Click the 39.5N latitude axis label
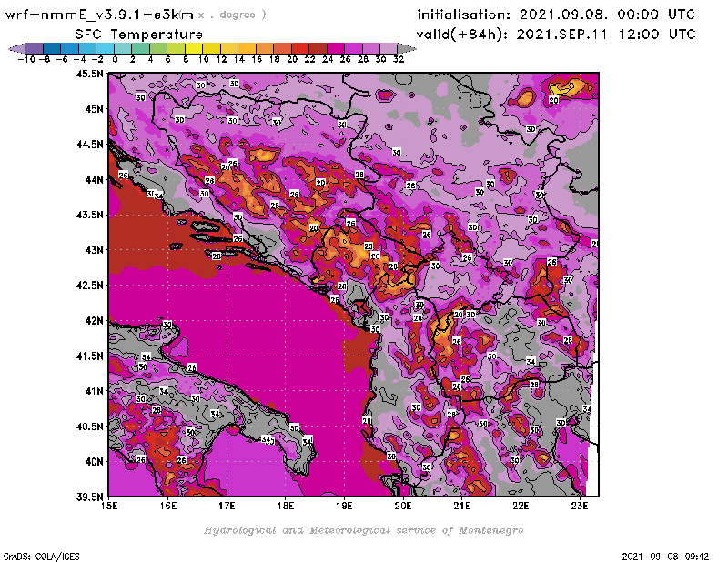The image size is (728, 562). coord(87,497)
